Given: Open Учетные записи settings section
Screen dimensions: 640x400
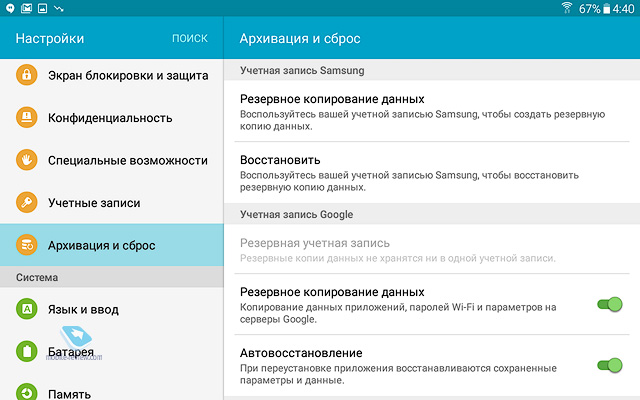Looking at the screenshot, I should click(94, 203).
